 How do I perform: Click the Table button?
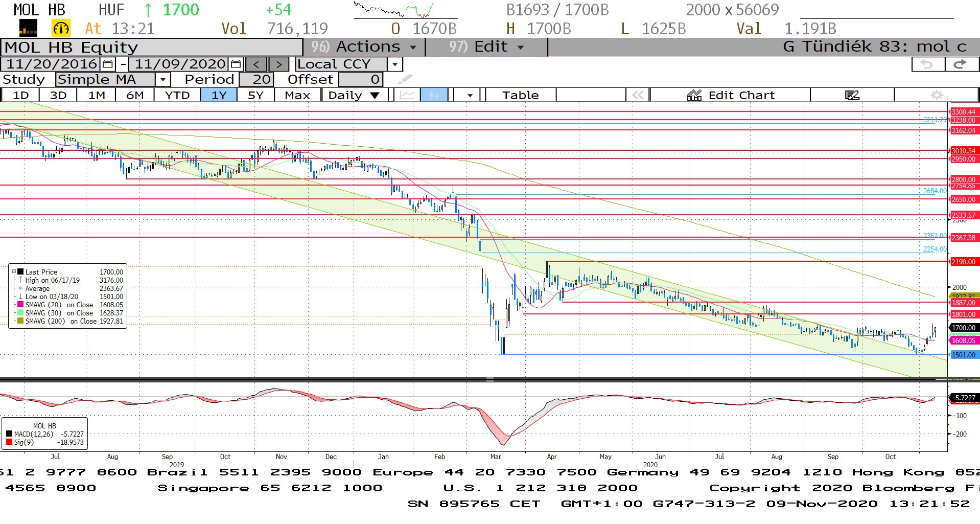[x=520, y=95]
